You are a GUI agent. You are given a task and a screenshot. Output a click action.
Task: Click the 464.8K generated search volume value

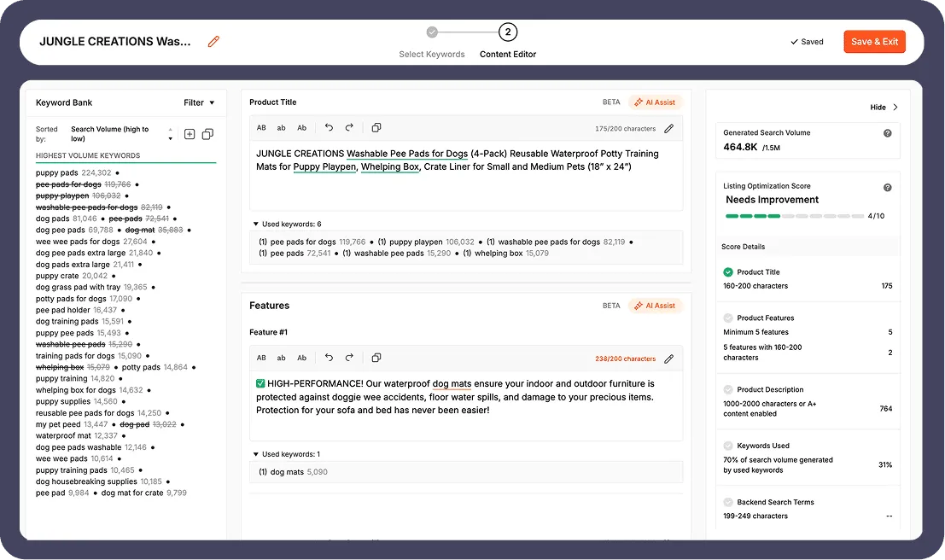click(740, 147)
